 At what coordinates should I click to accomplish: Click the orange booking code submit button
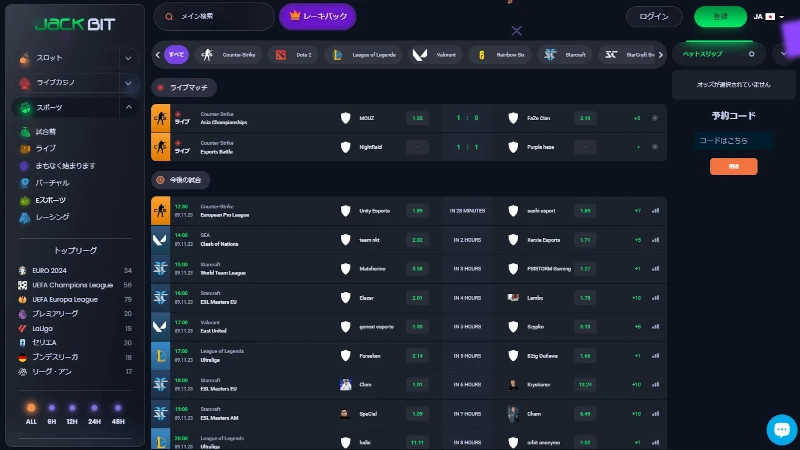733,166
